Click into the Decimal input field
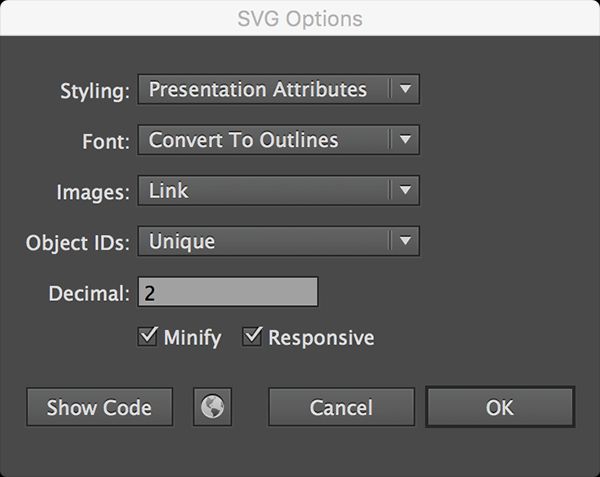Viewport: 600px width, 477px height. (228, 292)
